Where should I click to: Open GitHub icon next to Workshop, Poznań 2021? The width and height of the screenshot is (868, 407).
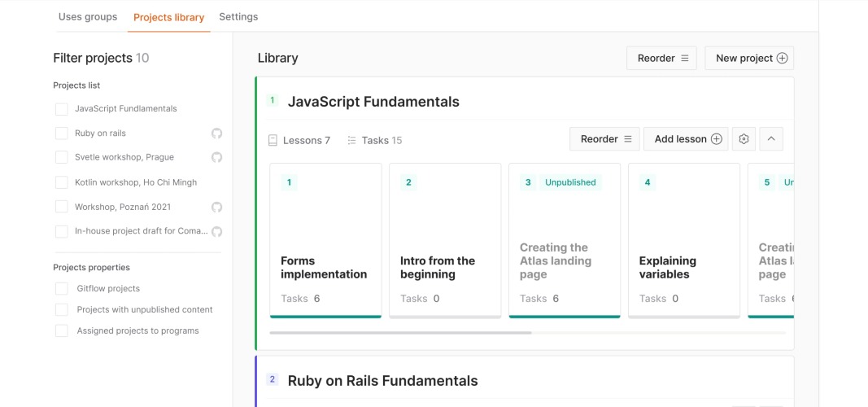216,207
